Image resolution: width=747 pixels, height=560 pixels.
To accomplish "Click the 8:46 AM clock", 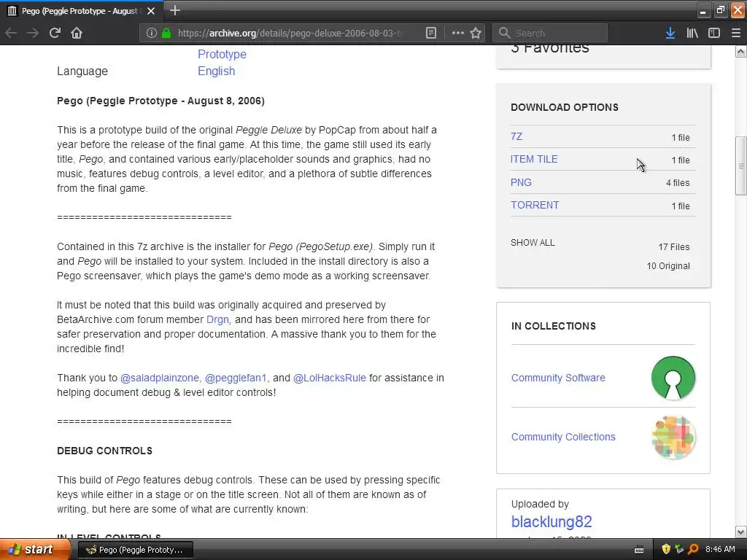I will (720, 550).
